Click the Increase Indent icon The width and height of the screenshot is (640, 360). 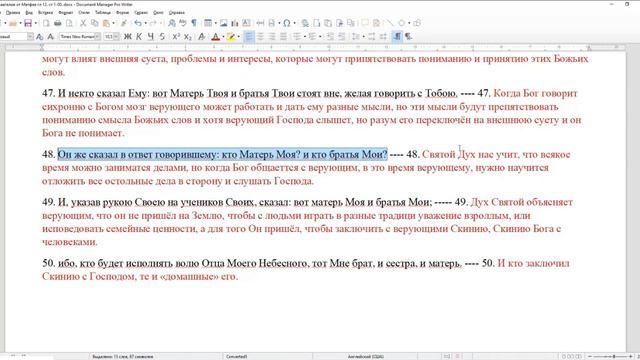tap(331, 37)
